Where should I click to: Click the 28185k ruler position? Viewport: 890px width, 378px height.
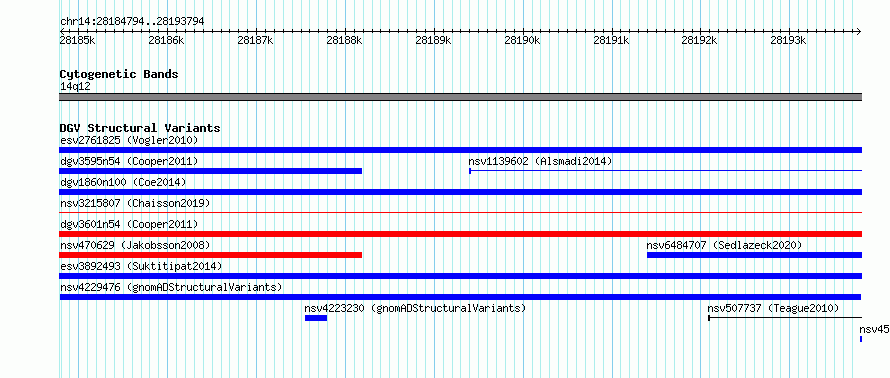point(77,41)
